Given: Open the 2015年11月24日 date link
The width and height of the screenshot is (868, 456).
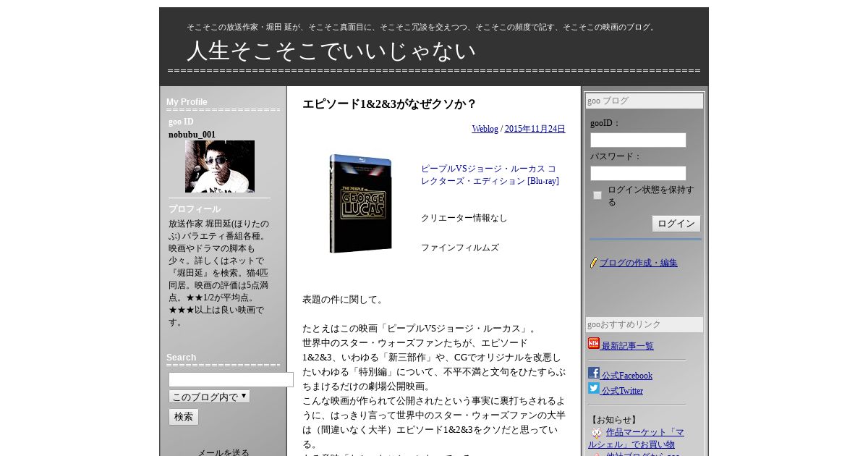Looking at the screenshot, I should tap(535, 129).
